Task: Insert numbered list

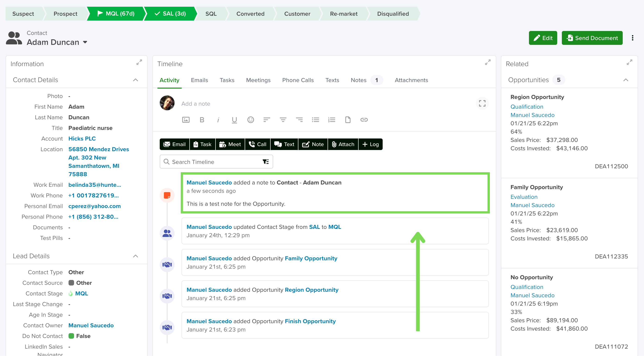Action: [x=332, y=120]
